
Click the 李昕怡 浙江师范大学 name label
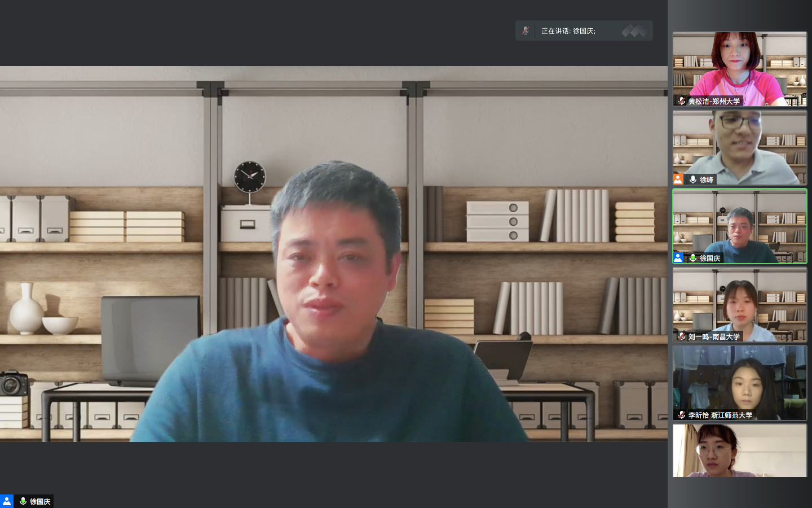point(720,415)
